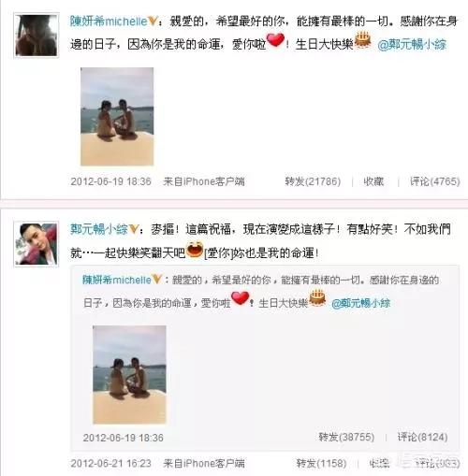Click the verified V badge beside 鄭元暢小綜 username
Screen dimensions: 468x476
134,229
